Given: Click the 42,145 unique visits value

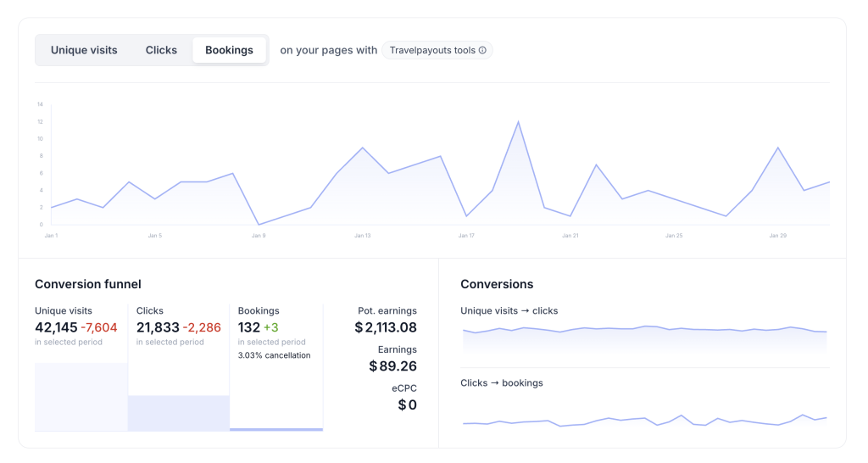Looking at the screenshot, I should pyautogui.click(x=56, y=327).
